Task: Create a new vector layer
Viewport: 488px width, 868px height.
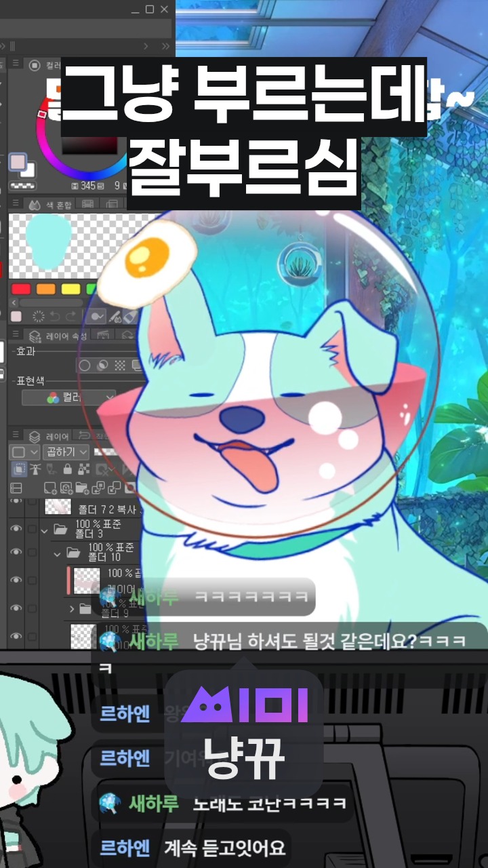Action: point(66,488)
